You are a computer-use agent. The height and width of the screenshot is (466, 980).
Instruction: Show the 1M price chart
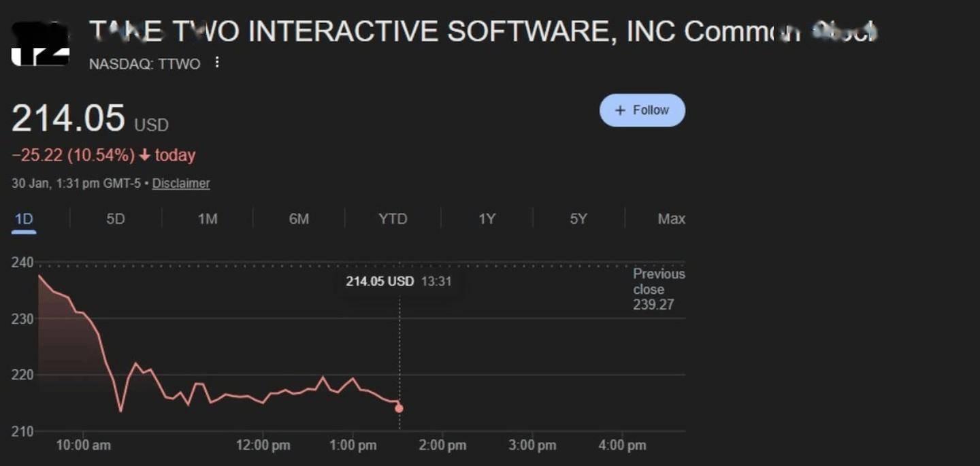click(x=208, y=219)
